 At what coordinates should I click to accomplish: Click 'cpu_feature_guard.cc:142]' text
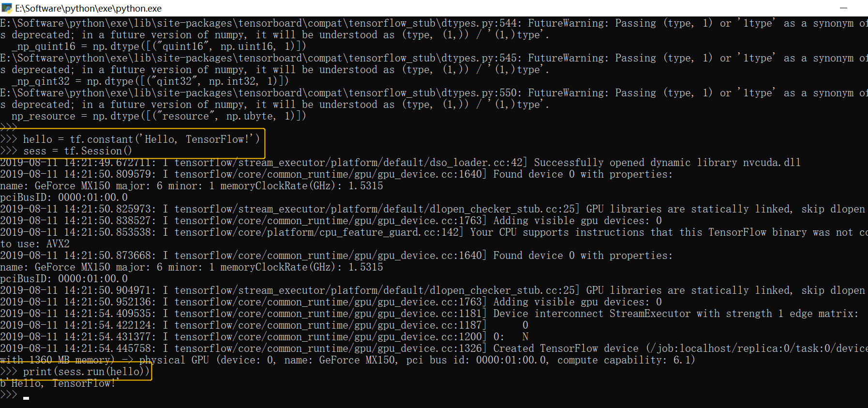pyautogui.click(x=391, y=232)
